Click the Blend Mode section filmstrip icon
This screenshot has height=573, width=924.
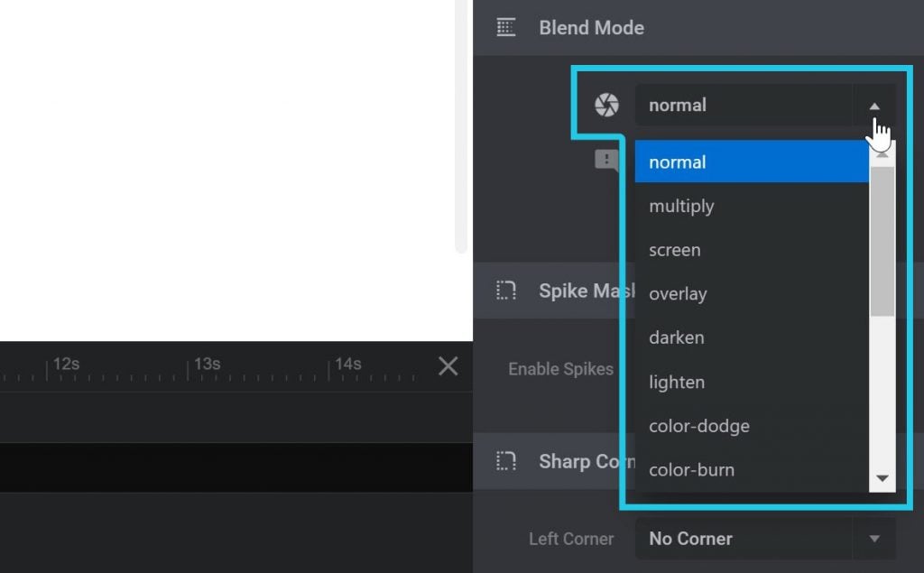505,27
